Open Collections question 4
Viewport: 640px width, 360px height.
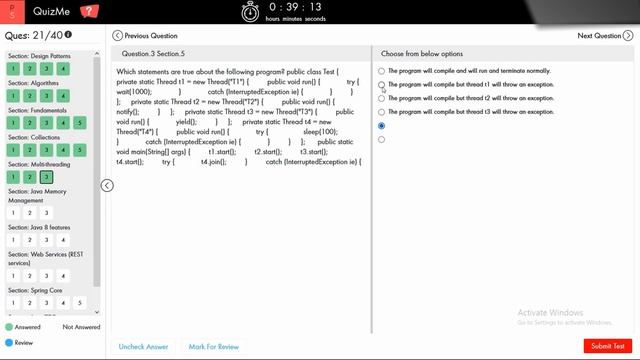pyautogui.click(x=63, y=150)
